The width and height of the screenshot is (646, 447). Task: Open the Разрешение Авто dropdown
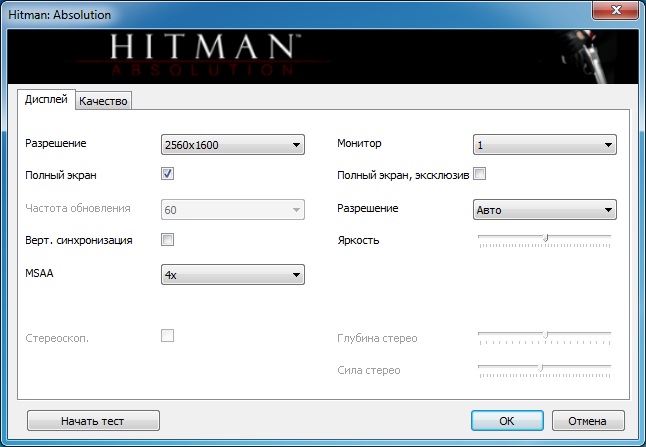(545, 210)
